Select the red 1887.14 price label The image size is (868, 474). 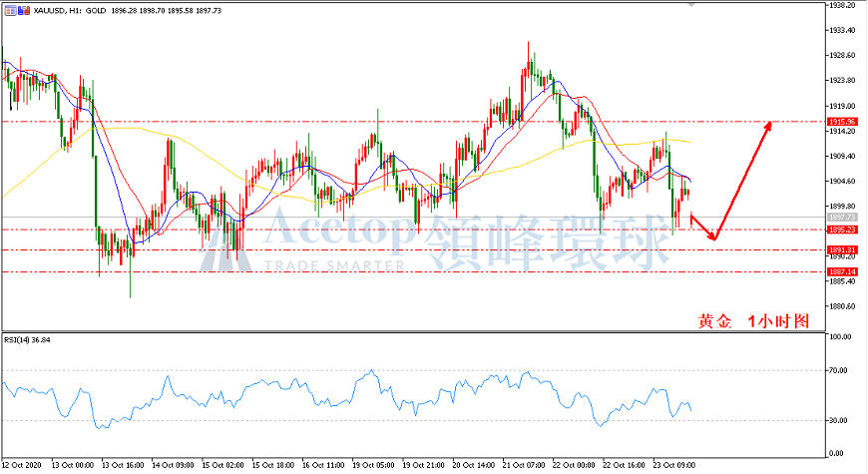click(x=842, y=271)
